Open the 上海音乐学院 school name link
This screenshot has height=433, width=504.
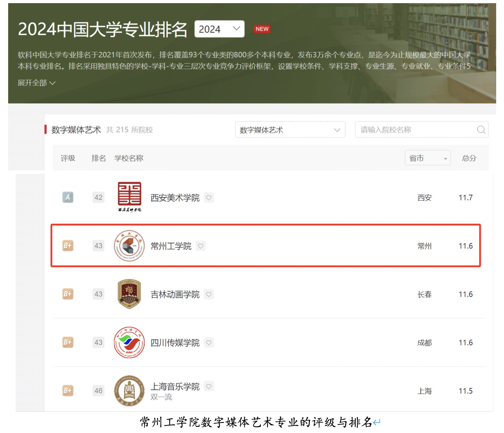tap(175, 387)
